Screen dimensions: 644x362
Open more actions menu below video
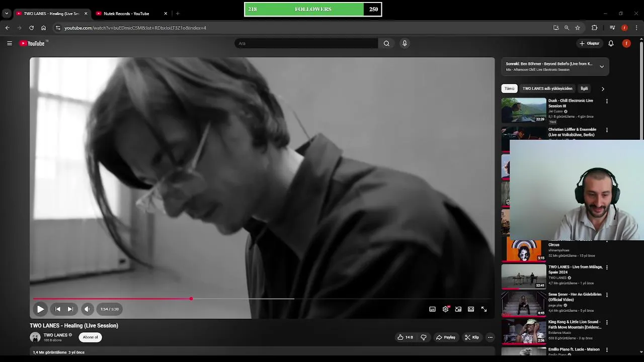click(490, 337)
